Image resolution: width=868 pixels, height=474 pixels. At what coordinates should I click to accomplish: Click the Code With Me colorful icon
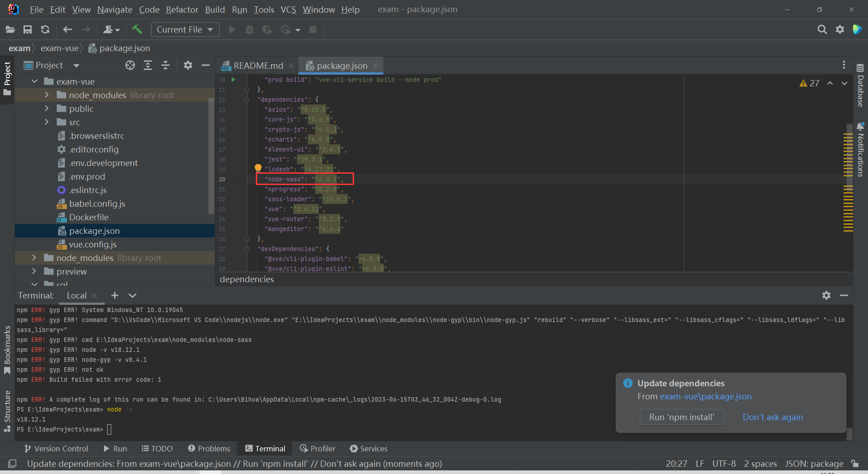point(857,29)
